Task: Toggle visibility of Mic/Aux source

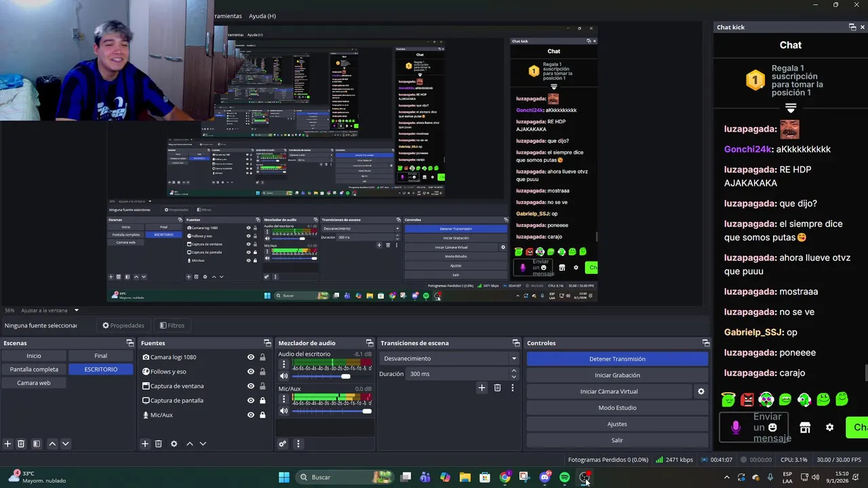Action: tap(251, 415)
